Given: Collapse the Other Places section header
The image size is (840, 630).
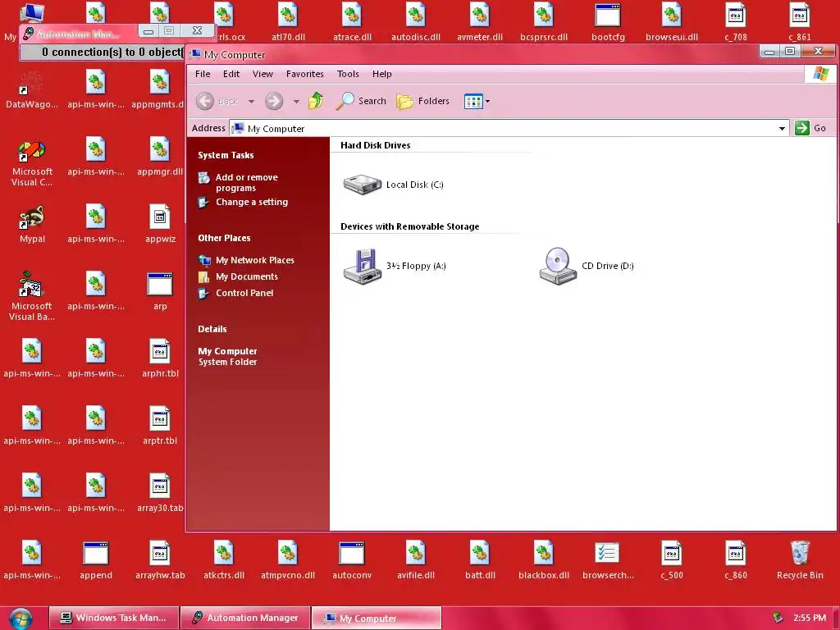Looking at the screenshot, I should coord(224,238).
